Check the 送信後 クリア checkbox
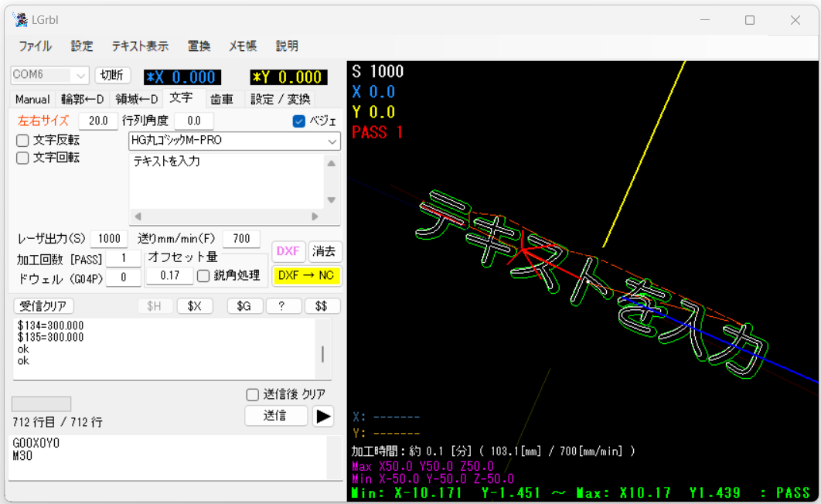This screenshot has width=821, height=504. tap(252, 394)
